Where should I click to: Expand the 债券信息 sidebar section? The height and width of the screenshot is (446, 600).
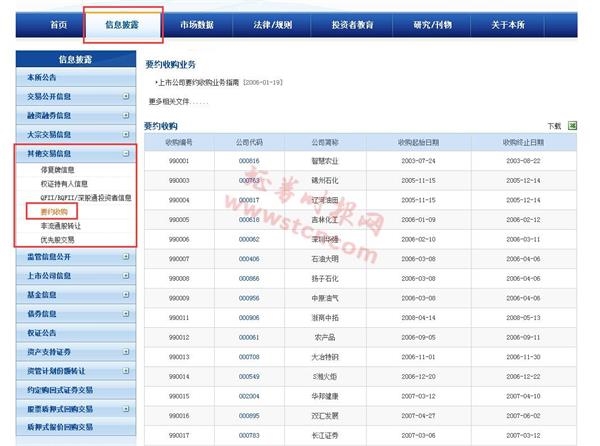coord(125,314)
